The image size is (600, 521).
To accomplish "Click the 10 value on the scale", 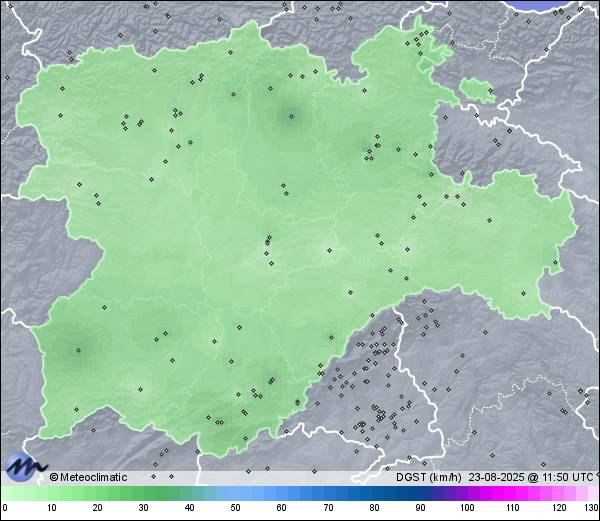I will tap(52, 508).
